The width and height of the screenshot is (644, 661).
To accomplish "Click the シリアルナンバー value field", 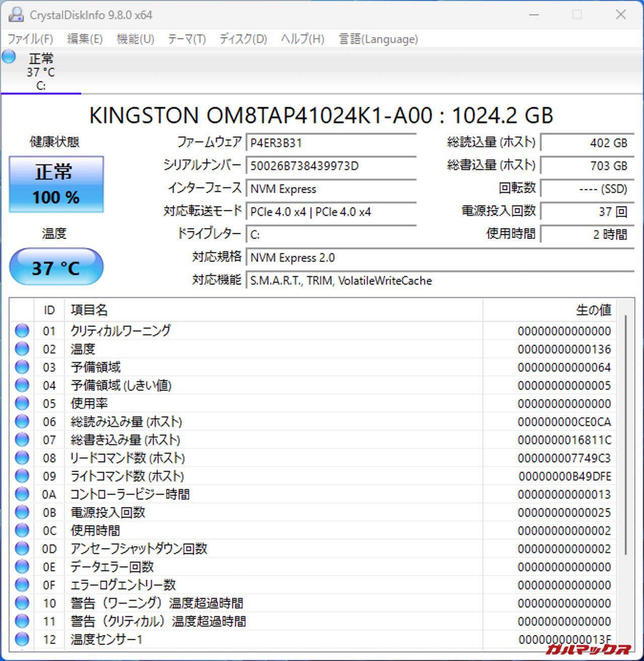I will coord(331,166).
